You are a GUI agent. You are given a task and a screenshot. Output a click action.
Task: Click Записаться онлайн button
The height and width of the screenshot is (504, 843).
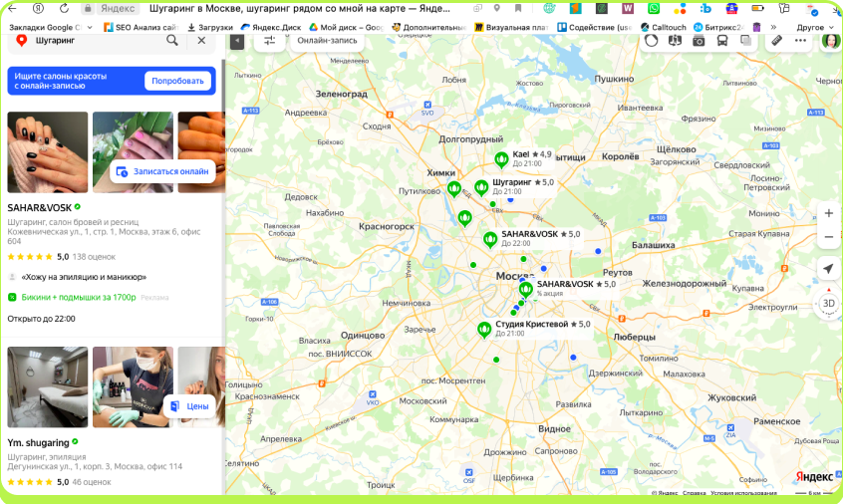pos(162,172)
